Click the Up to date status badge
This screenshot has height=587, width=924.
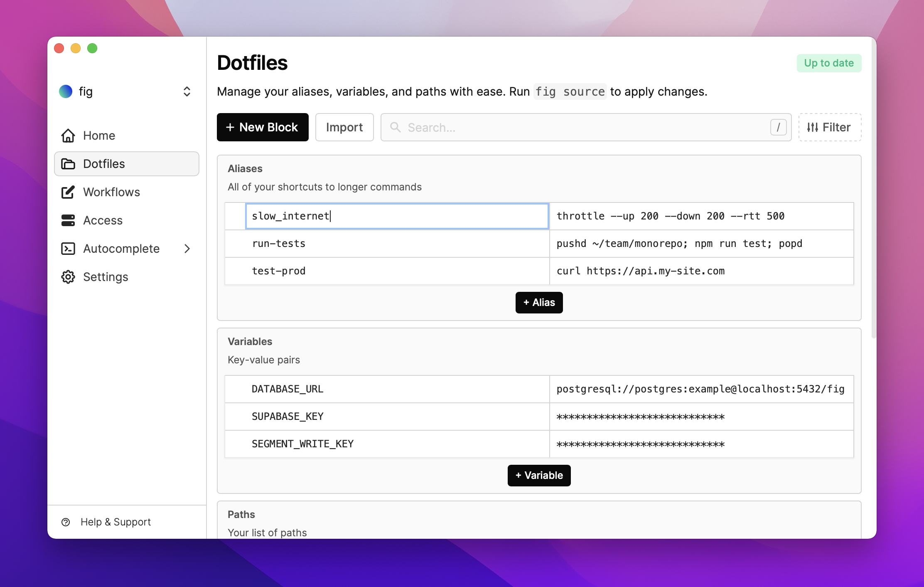coord(829,63)
